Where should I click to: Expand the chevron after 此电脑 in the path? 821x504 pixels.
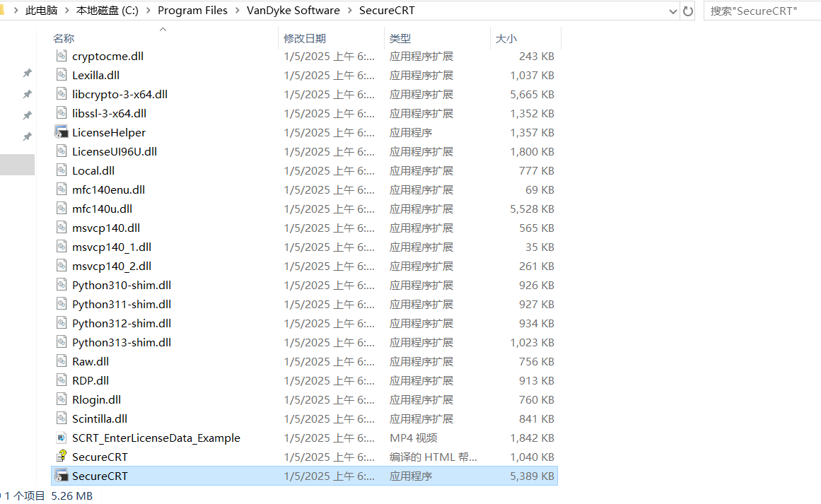pos(67,11)
